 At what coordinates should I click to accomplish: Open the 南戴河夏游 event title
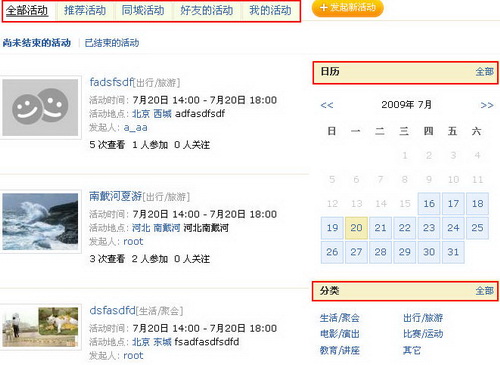click(116, 196)
